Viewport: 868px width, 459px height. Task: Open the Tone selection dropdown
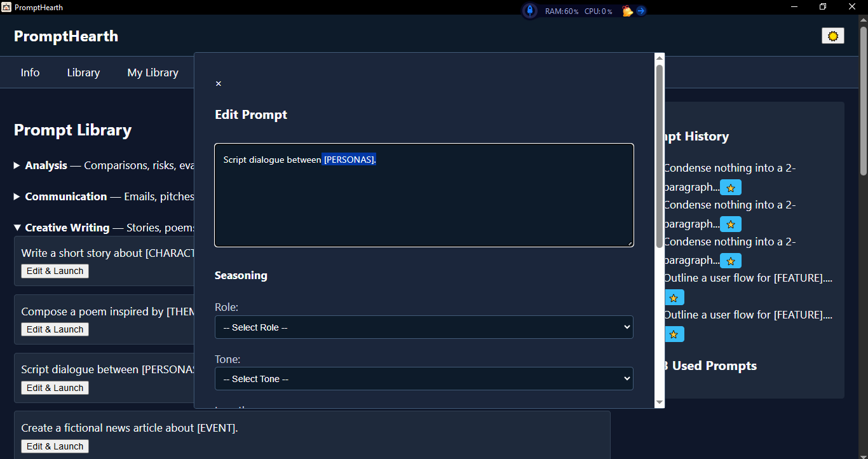(x=424, y=378)
